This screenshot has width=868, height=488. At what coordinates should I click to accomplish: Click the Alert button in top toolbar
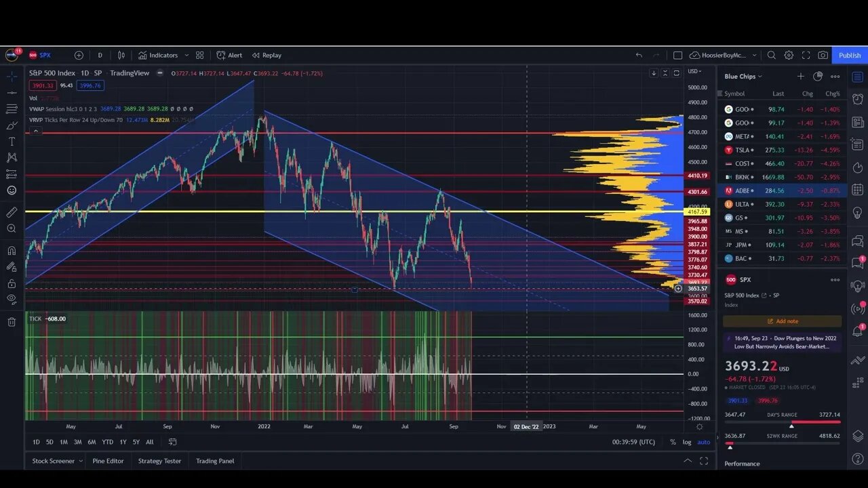(229, 55)
